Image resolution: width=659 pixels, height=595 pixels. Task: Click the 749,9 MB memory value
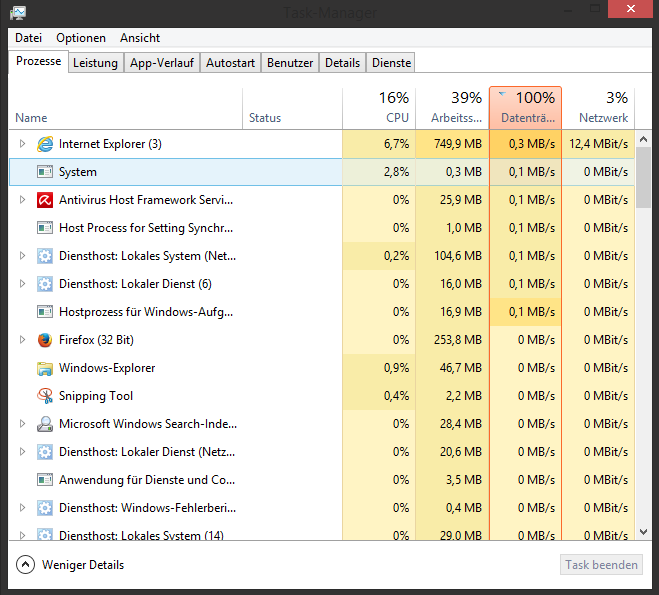458,144
